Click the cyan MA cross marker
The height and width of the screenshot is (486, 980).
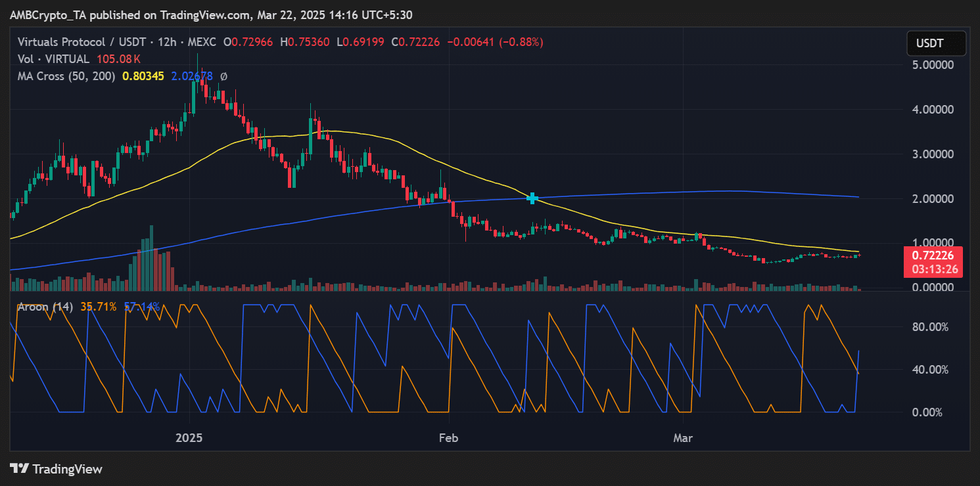[532, 198]
